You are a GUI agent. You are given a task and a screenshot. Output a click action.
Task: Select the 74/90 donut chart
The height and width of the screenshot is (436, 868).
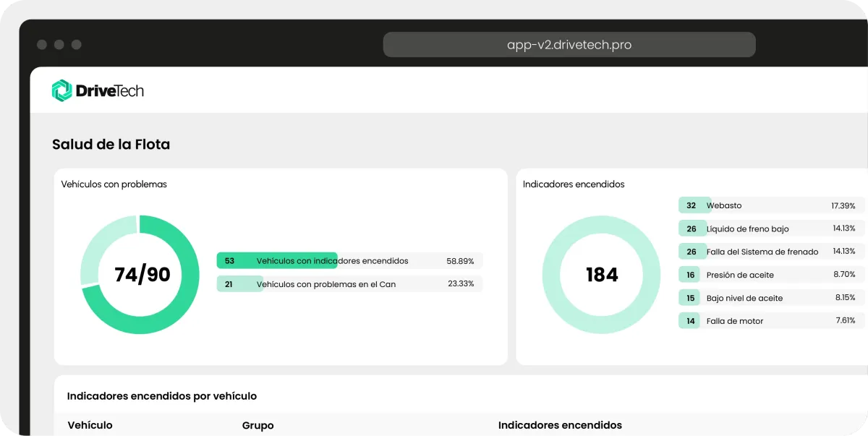point(140,275)
